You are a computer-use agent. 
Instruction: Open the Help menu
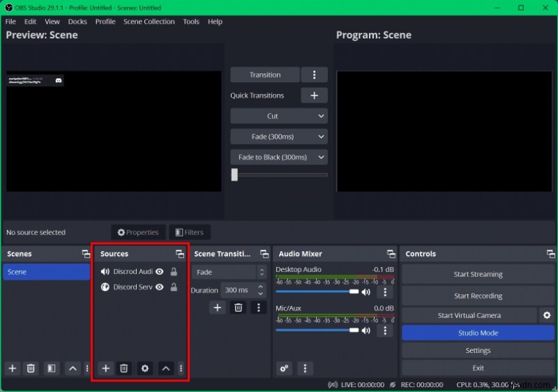coord(215,22)
